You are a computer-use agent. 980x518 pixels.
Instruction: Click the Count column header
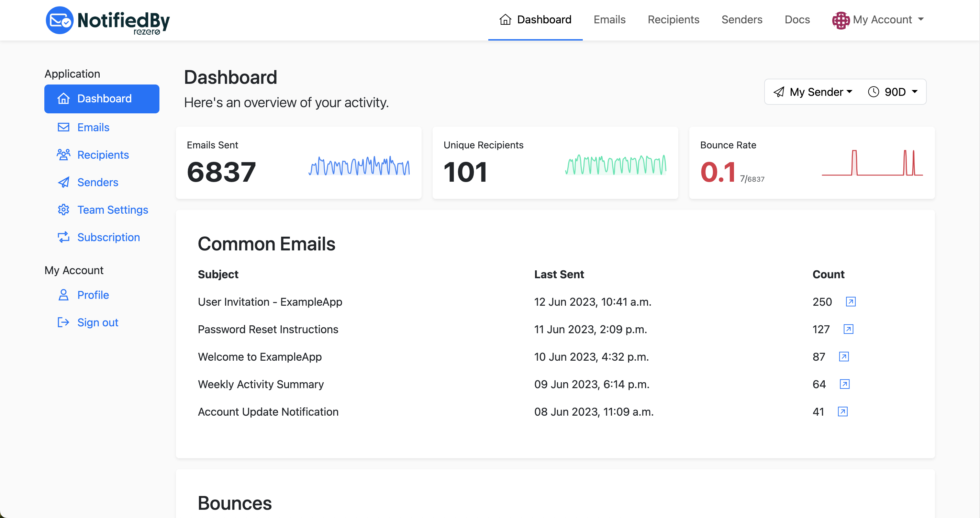coord(828,274)
